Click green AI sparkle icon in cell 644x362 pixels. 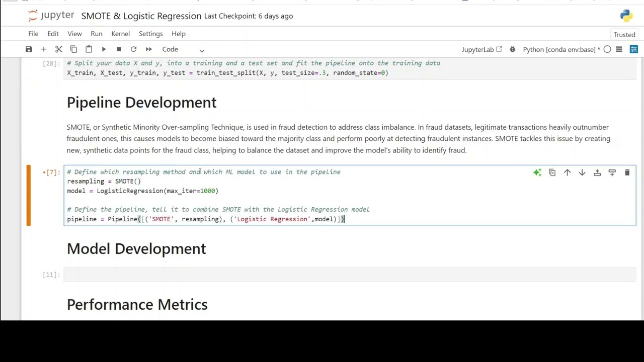tap(537, 172)
